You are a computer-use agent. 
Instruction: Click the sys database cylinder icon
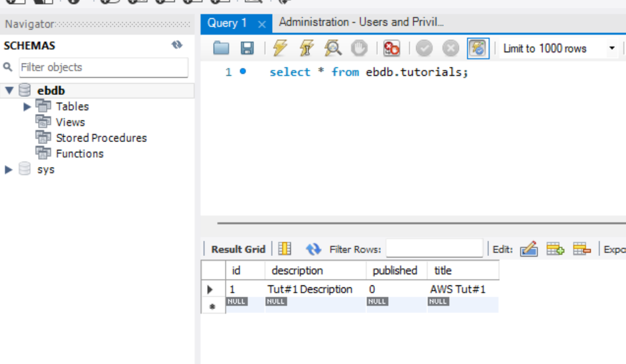pyautogui.click(x=25, y=169)
